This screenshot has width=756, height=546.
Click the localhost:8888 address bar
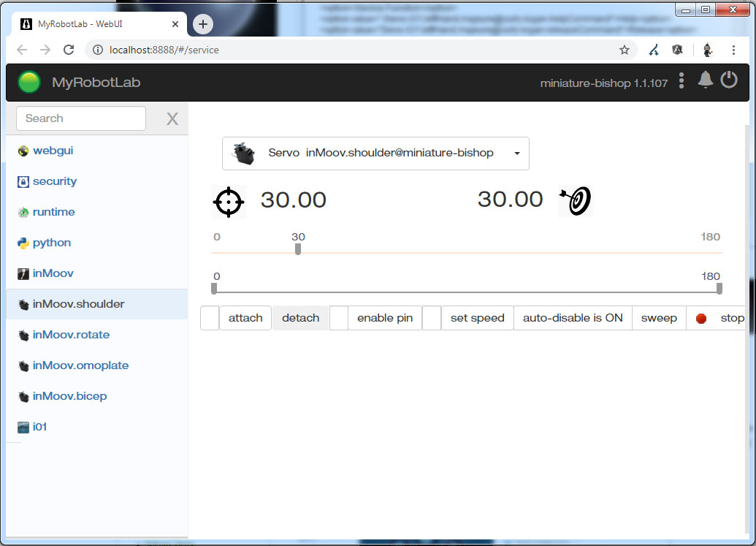coord(361,50)
